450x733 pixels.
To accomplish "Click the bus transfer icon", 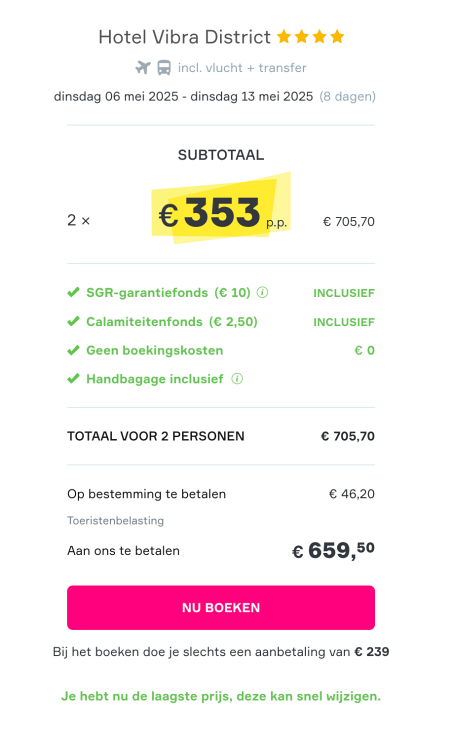I will point(164,68).
